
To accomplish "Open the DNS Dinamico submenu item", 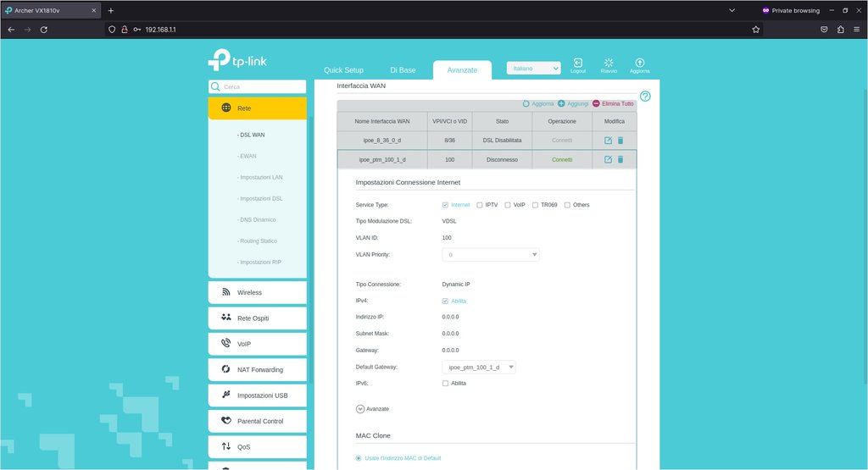I will (256, 220).
